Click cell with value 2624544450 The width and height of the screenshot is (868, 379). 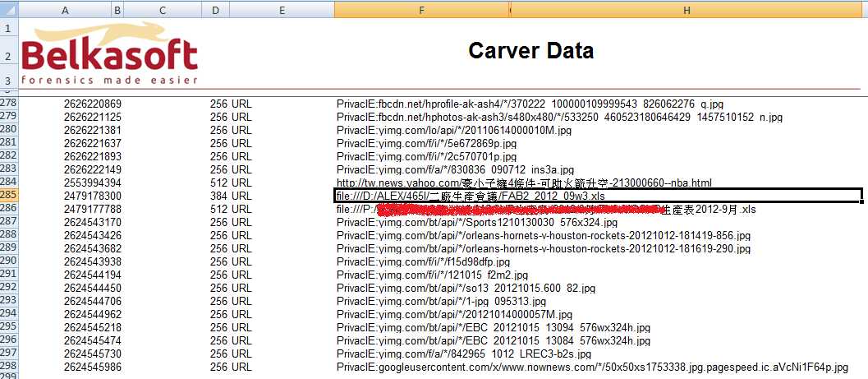pyautogui.click(x=93, y=288)
